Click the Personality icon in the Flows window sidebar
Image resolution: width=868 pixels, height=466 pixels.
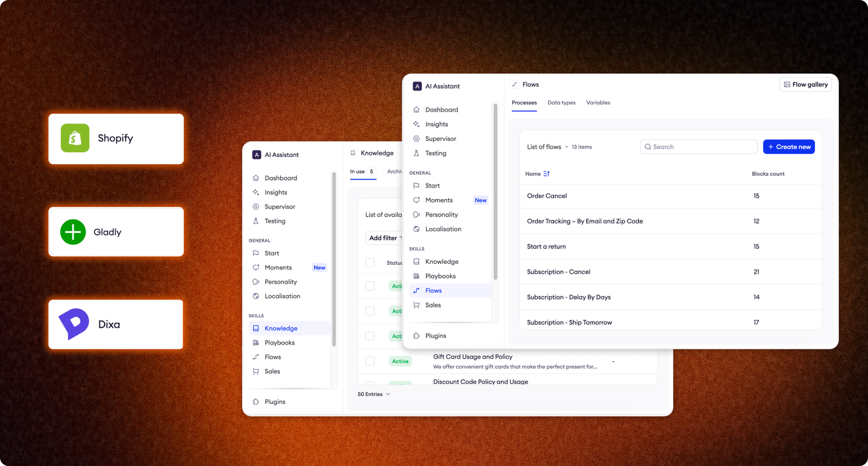click(417, 214)
